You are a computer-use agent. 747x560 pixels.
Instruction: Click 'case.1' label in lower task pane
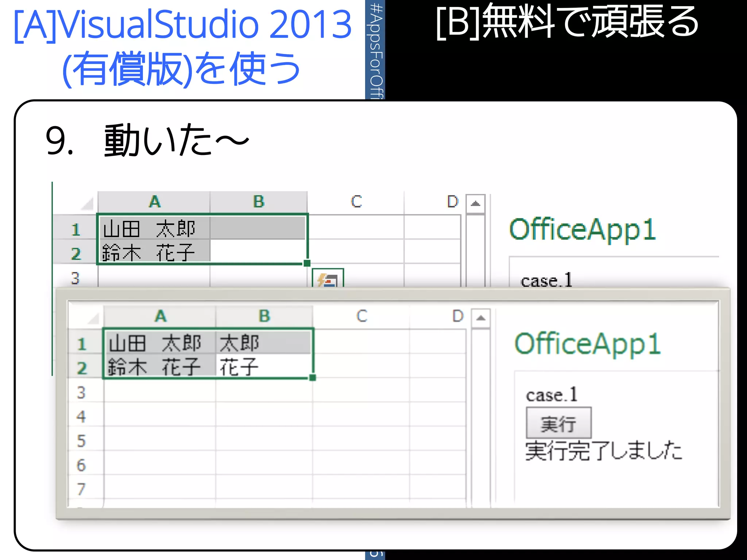[551, 395]
